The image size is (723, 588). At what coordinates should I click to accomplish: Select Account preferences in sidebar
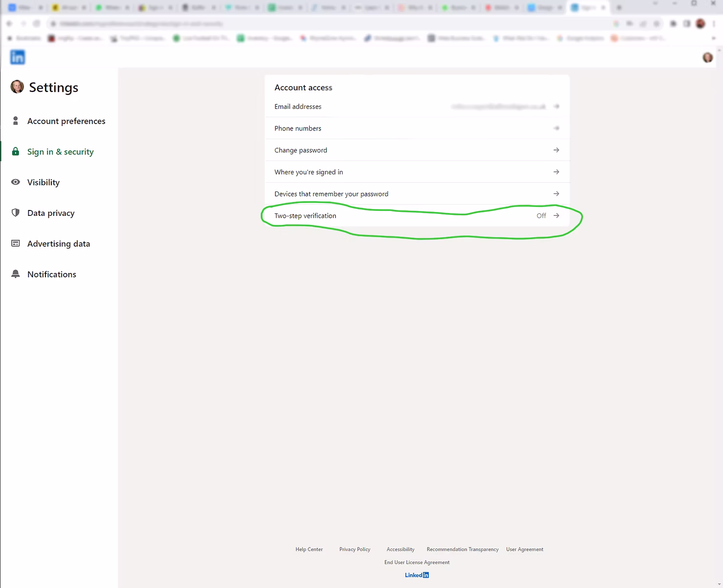click(66, 121)
